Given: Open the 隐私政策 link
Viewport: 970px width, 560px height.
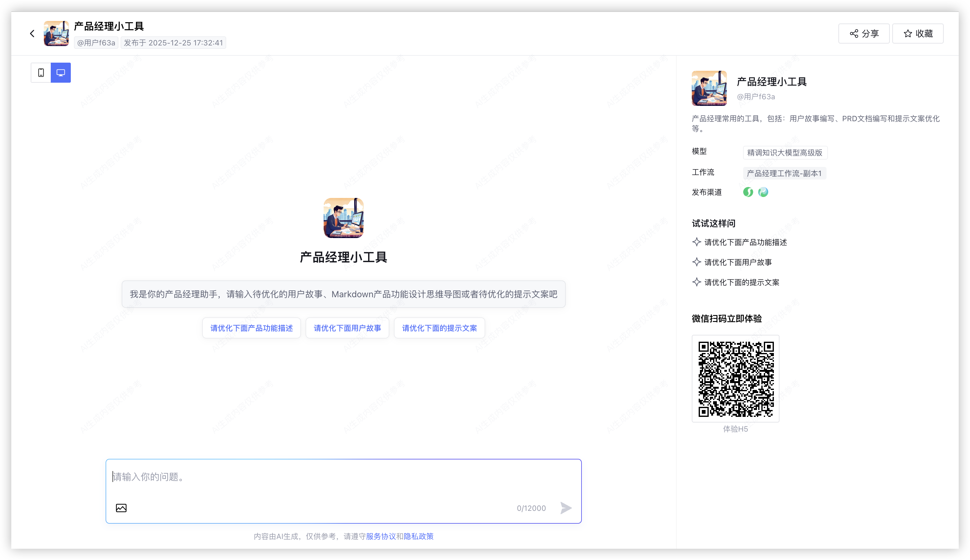Looking at the screenshot, I should 419,536.
